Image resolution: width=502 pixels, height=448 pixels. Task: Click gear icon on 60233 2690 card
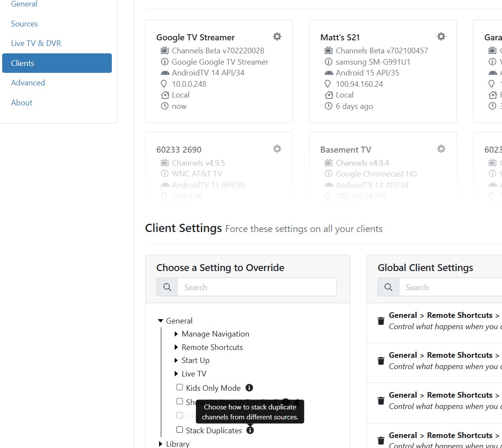[277, 149]
